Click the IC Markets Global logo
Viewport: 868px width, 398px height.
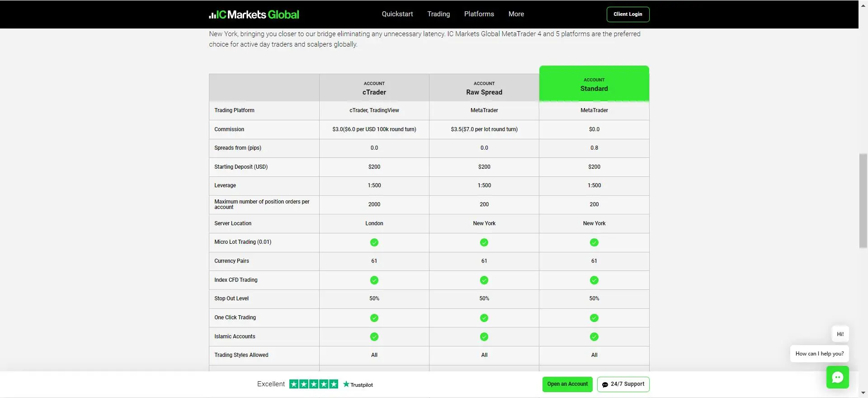click(254, 14)
